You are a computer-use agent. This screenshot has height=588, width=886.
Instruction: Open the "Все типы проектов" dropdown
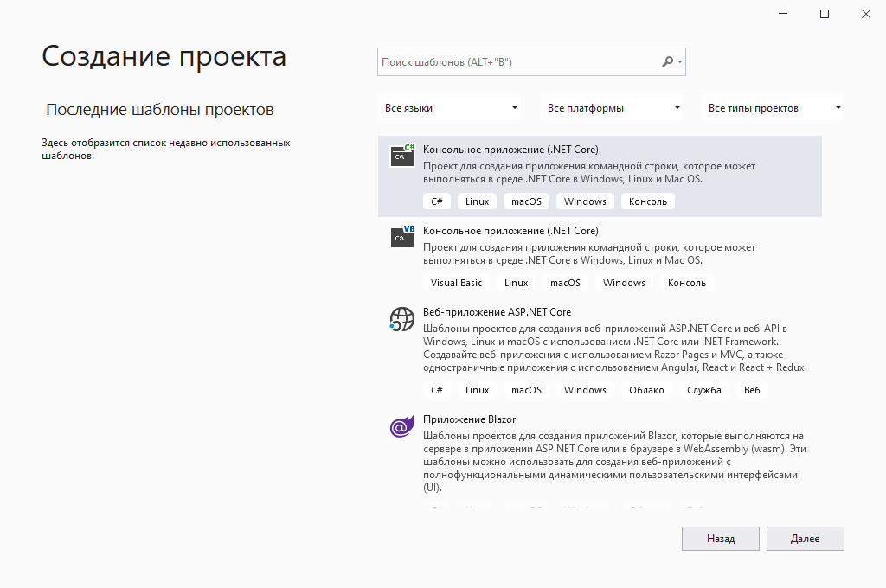(774, 108)
